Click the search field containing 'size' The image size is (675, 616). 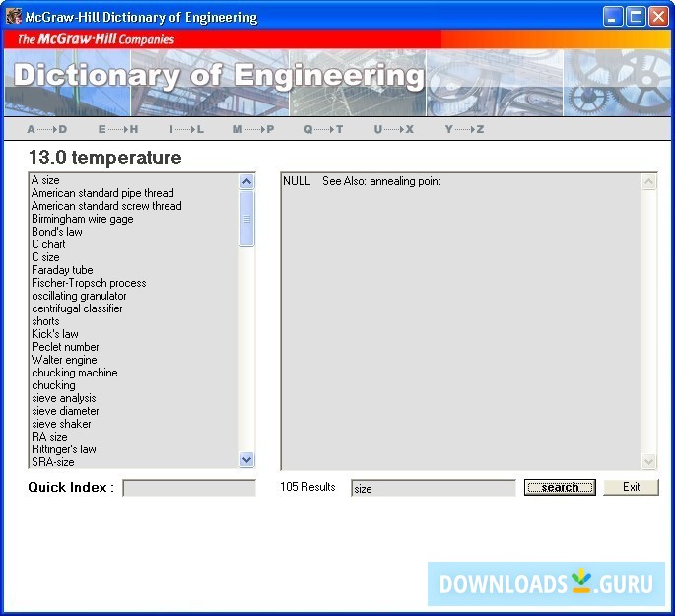click(x=433, y=488)
